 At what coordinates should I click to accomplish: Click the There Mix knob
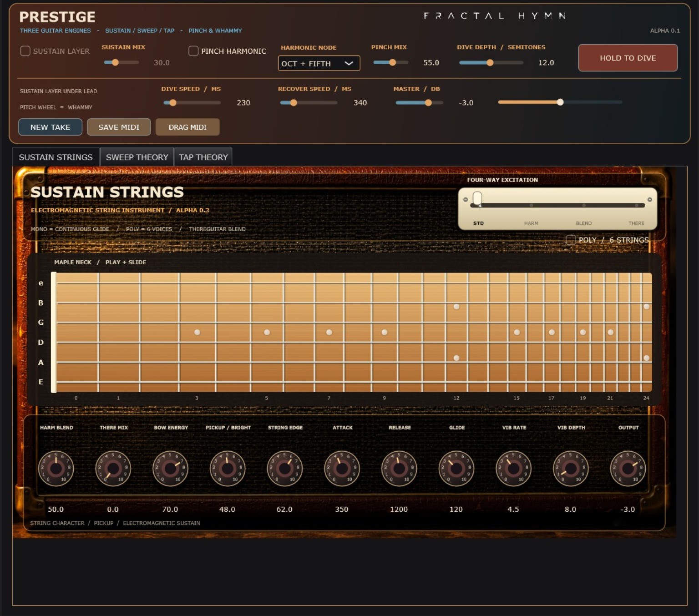[113, 468]
